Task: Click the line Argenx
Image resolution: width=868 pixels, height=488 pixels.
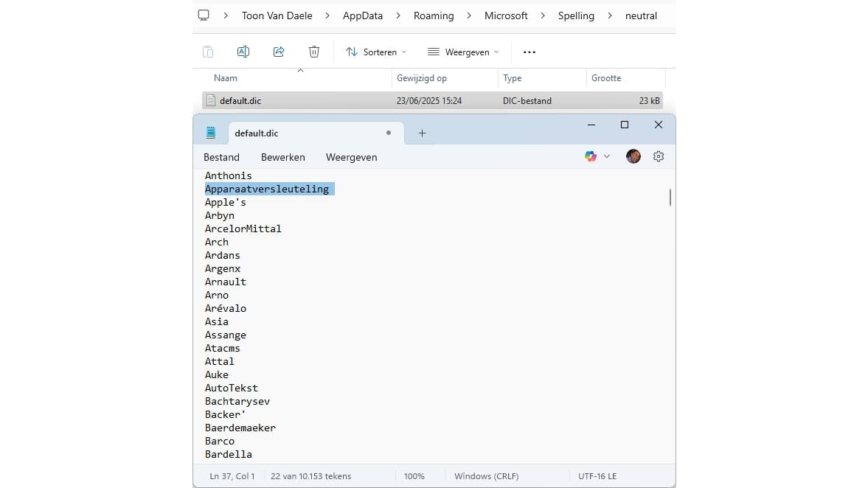Action: [223, 269]
